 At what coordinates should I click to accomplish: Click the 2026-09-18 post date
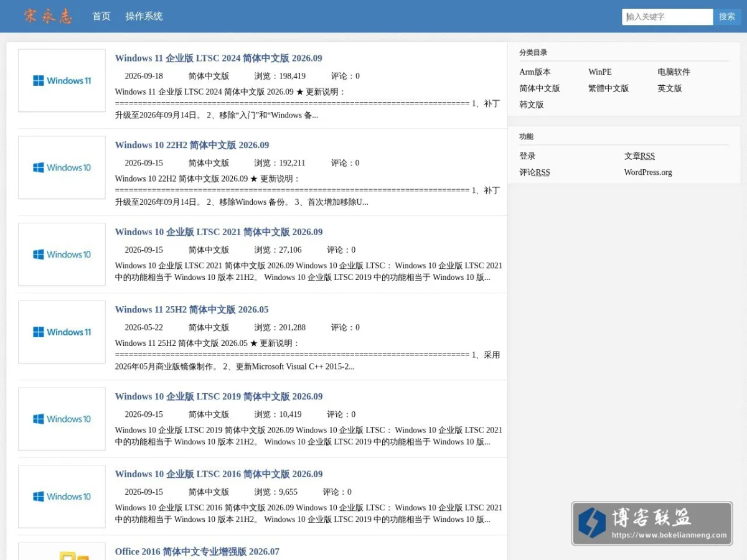[x=144, y=76]
